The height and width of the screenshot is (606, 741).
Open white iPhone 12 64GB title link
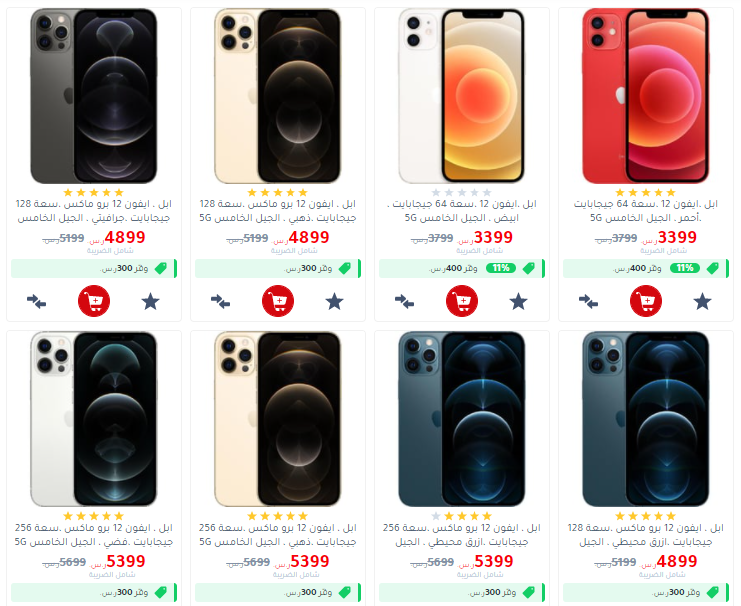(x=462, y=211)
